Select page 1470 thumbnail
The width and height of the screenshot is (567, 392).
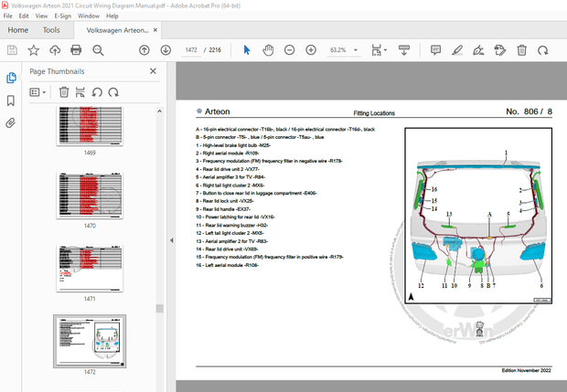pyautogui.click(x=90, y=196)
